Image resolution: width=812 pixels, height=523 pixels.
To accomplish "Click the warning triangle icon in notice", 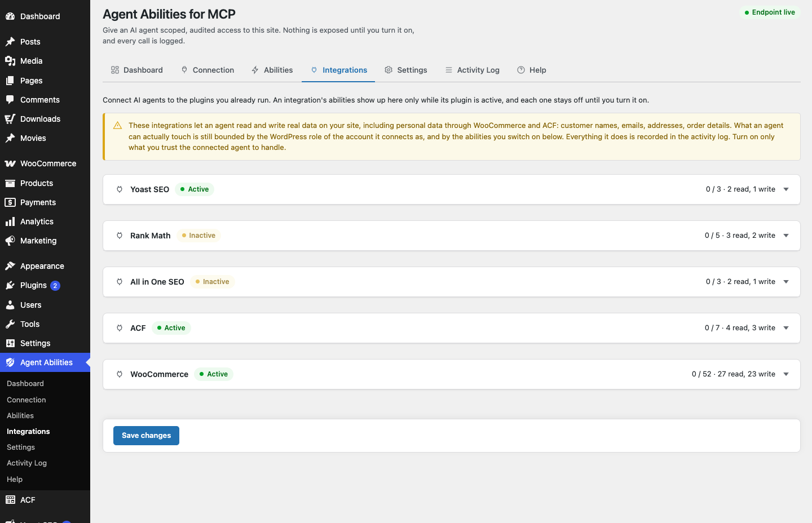I will coord(117,126).
